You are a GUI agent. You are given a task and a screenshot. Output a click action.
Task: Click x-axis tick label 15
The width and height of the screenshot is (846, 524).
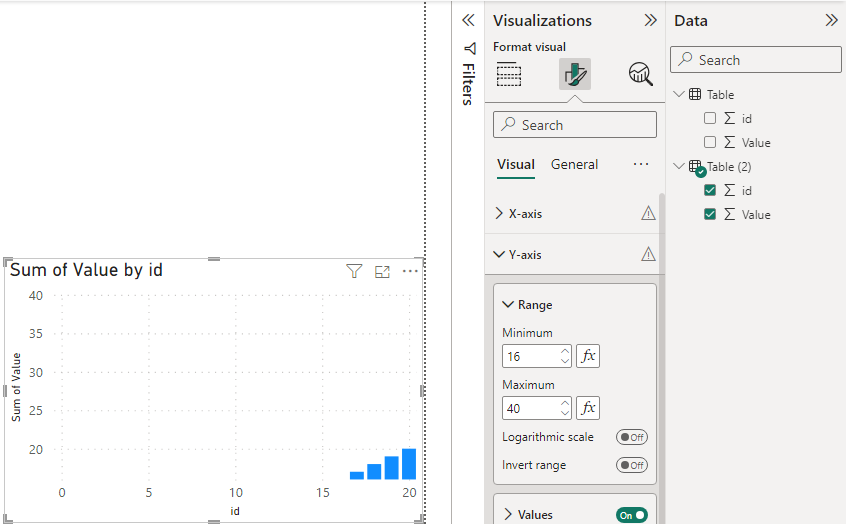pyautogui.click(x=323, y=493)
